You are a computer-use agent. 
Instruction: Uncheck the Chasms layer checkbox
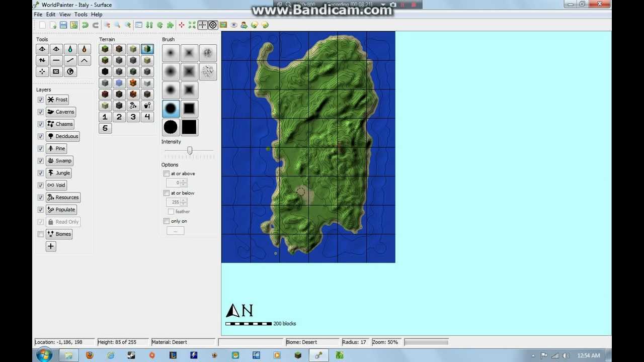41,124
